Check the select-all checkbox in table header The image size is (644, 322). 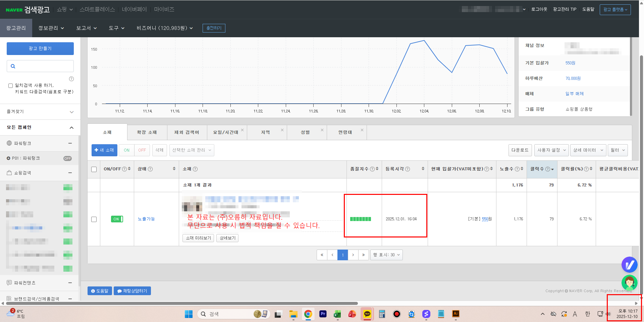(x=94, y=169)
